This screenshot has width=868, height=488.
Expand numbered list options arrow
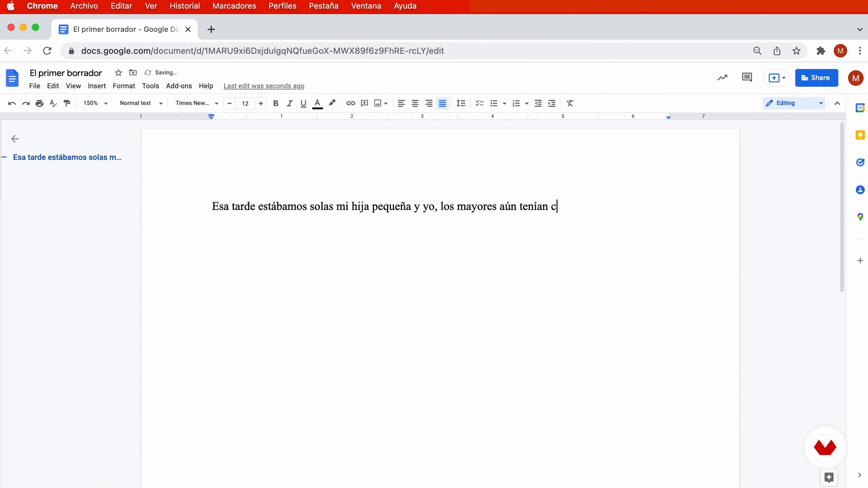coord(527,104)
